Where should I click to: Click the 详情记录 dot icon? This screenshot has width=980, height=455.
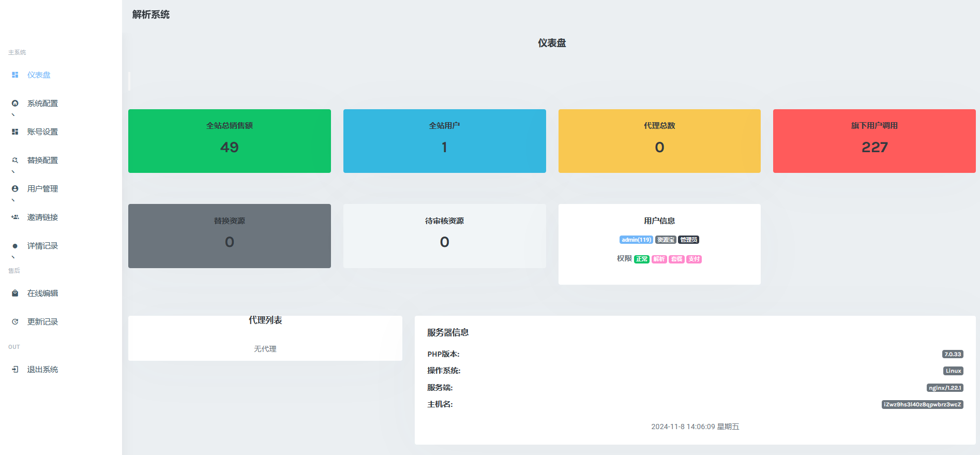(15, 246)
